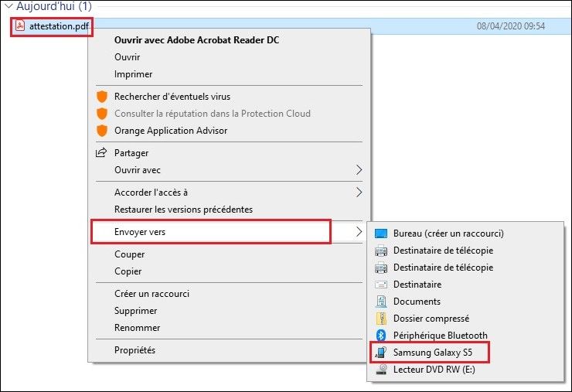Click the Orange Application Advisor shield icon
The height and width of the screenshot is (392, 572).
(101, 131)
